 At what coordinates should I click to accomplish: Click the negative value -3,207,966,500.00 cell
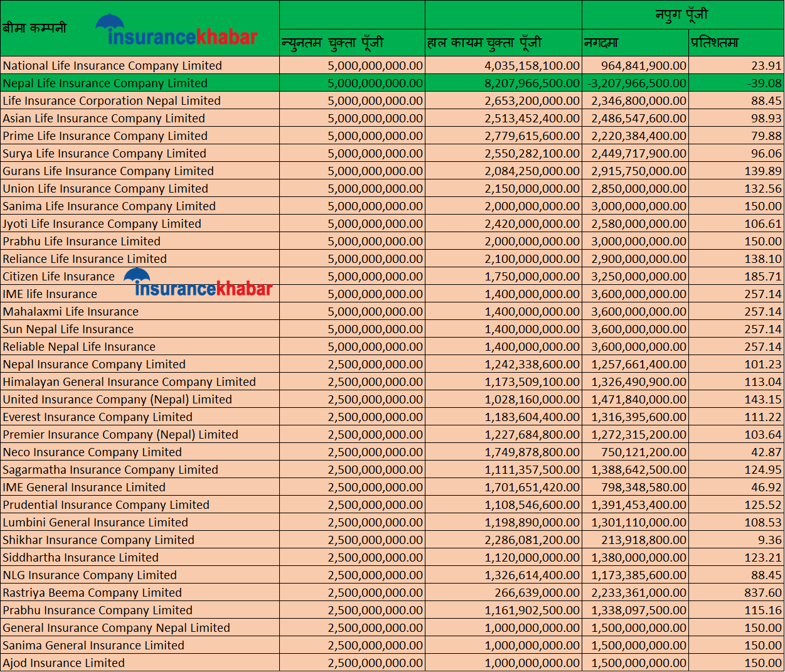[636, 83]
